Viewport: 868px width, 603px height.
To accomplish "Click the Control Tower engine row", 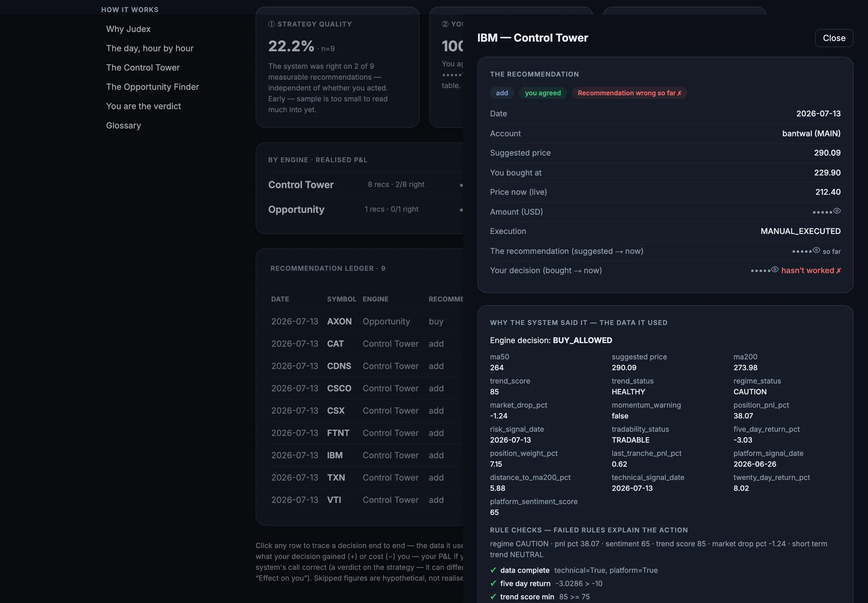I will click(x=365, y=185).
